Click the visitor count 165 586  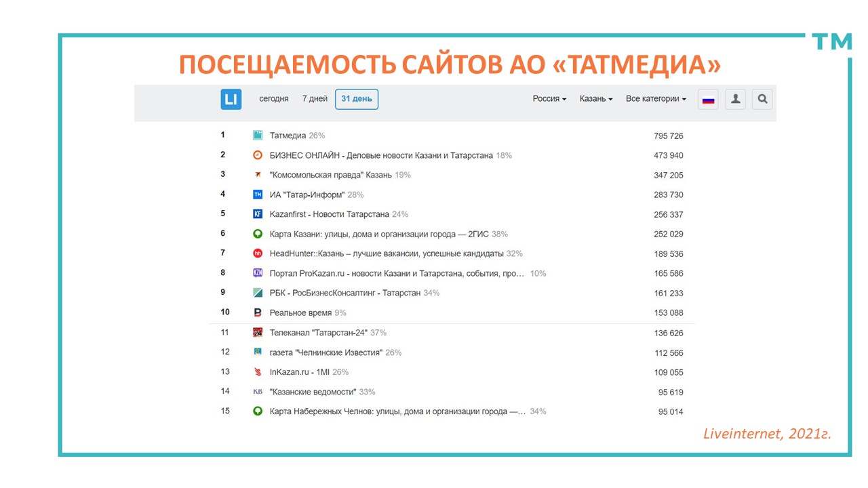(x=669, y=274)
